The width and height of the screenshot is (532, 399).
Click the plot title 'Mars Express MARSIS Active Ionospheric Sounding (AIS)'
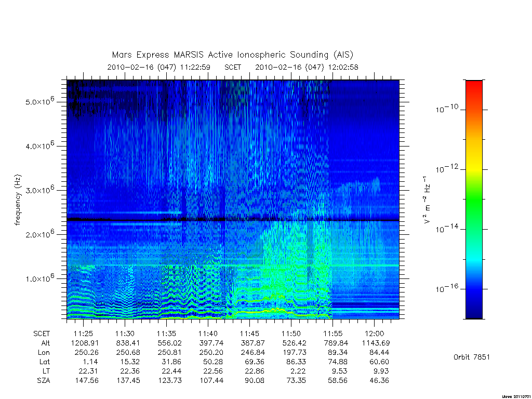232,55
